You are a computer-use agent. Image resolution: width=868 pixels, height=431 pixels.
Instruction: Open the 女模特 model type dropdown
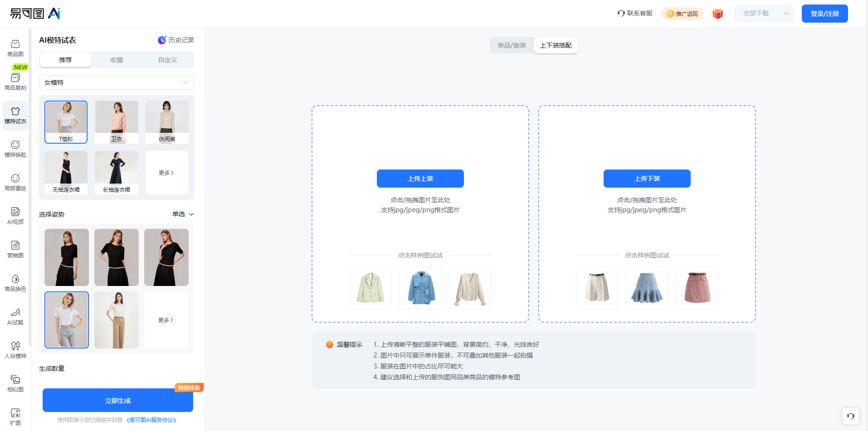117,82
